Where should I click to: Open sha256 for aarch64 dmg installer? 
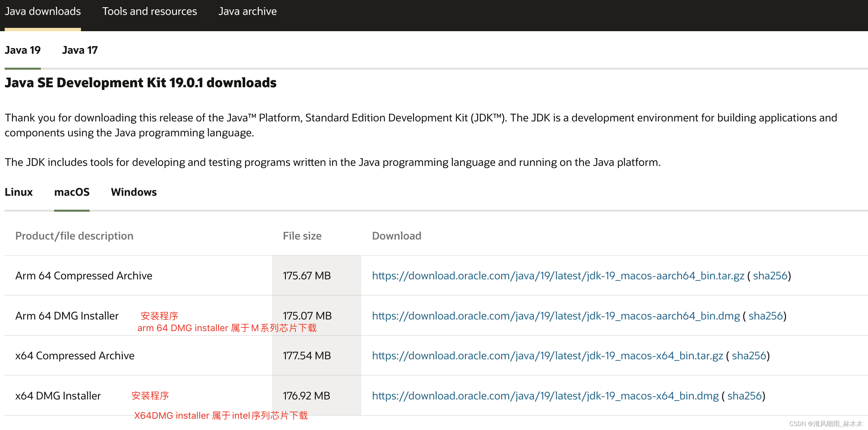click(765, 316)
